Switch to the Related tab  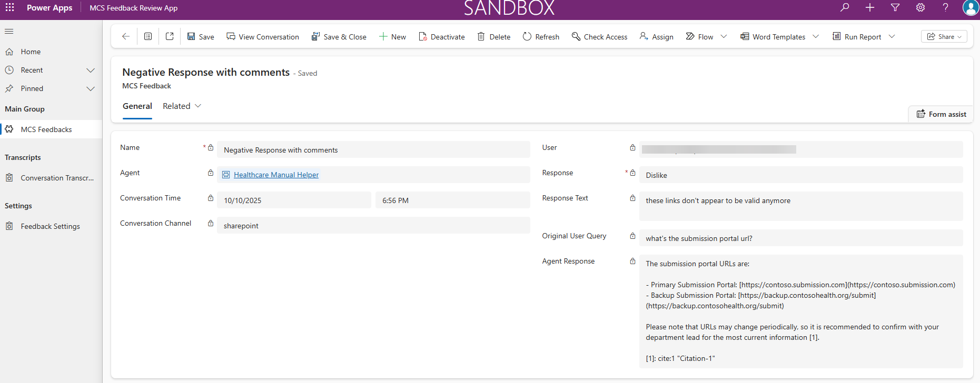[x=182, y=106]
